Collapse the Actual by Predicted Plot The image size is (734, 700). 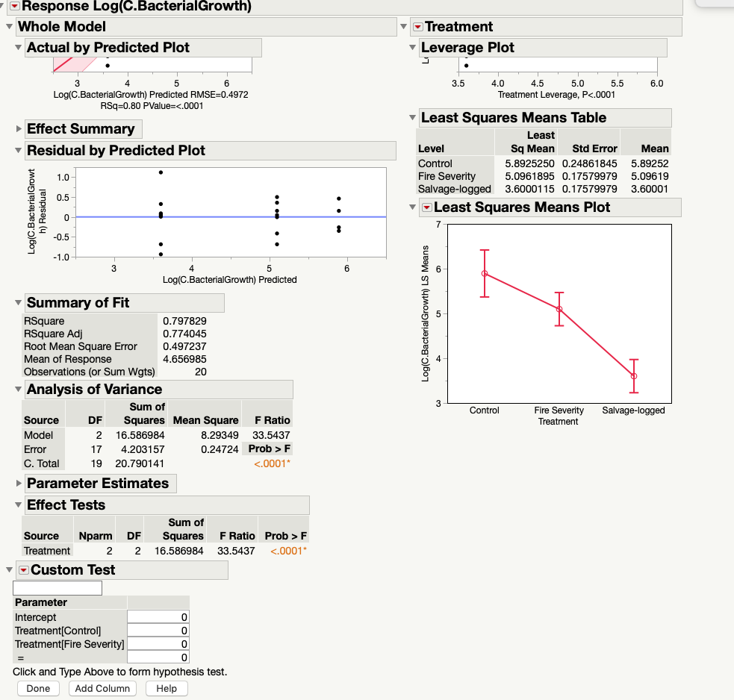[16, 47]
